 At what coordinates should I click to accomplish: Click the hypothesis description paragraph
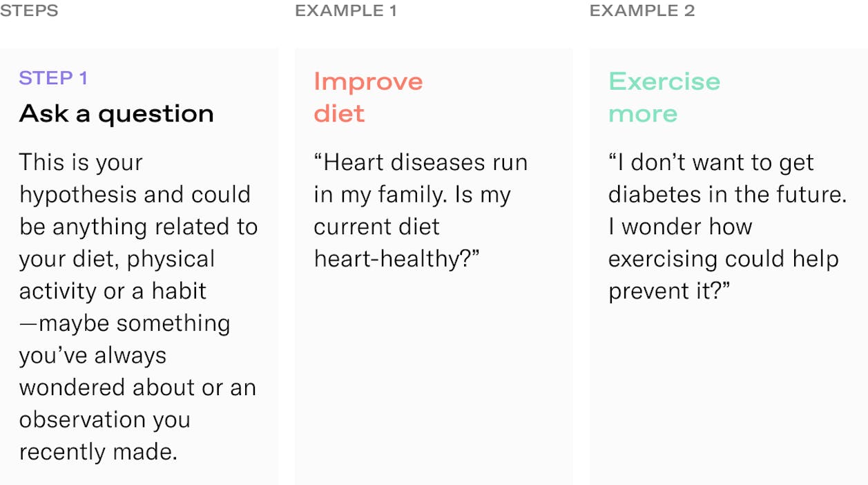pos(138,307)
